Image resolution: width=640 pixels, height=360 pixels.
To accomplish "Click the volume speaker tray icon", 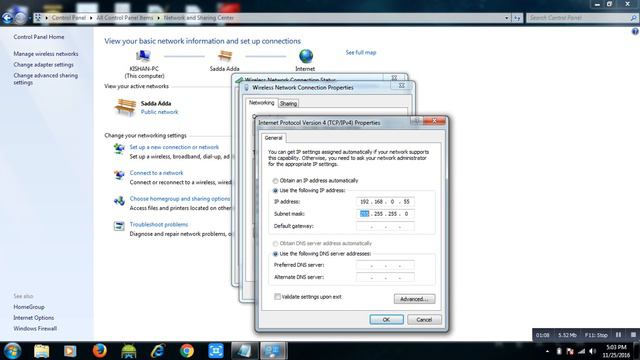I will click(592, 351).
